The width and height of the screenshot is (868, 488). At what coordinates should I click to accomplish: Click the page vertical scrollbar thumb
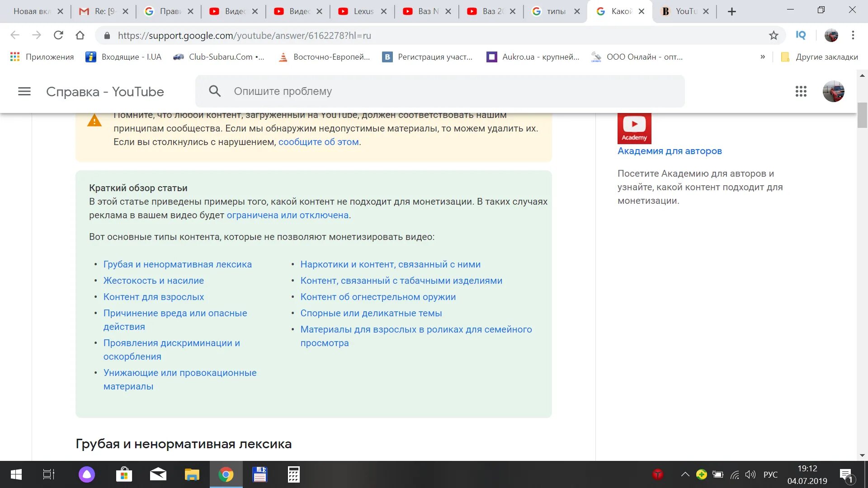862,115
